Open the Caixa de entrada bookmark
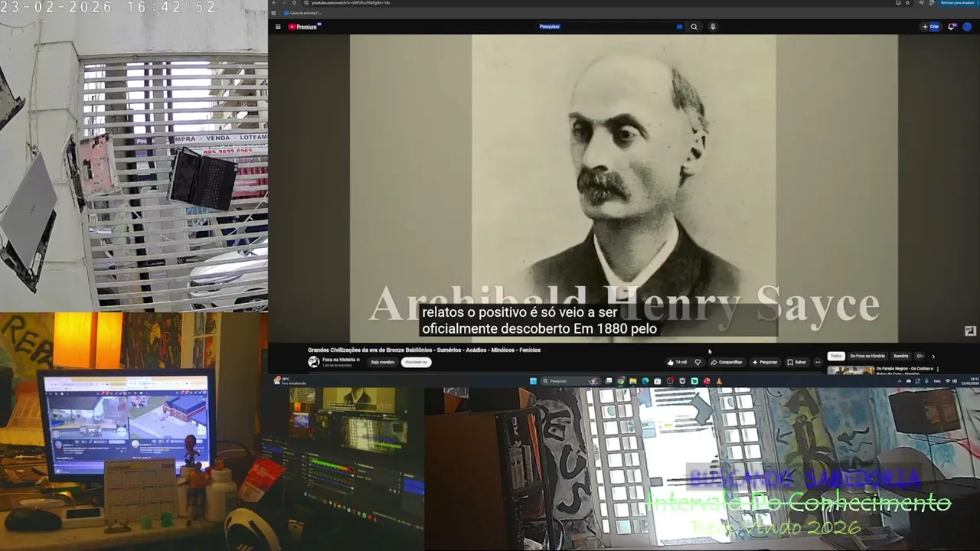Image resolution: width=980 pixels, height=551 pixels. coord(302,13)
